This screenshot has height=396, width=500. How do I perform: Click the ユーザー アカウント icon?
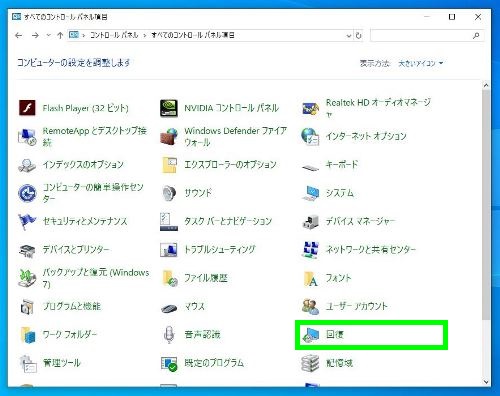(310, 307)
